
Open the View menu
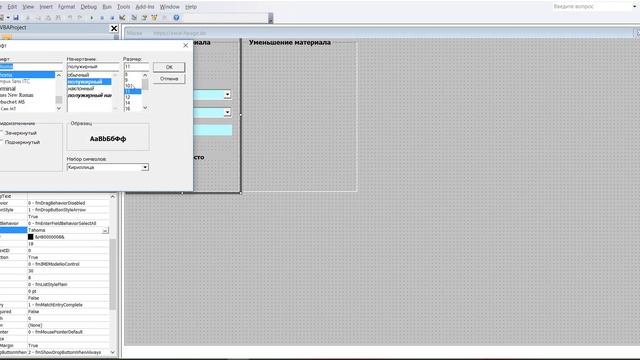click(x=28, y=7)
